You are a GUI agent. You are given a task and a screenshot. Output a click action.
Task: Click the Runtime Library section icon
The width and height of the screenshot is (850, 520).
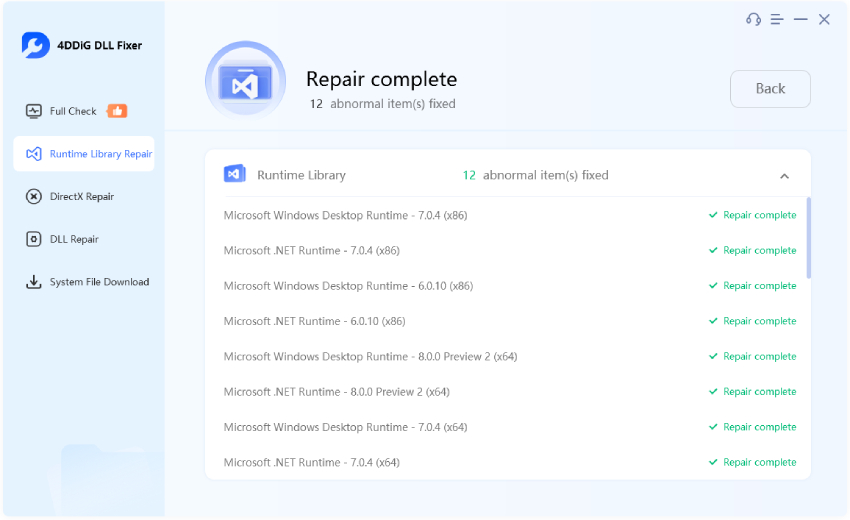click(235, 174)
